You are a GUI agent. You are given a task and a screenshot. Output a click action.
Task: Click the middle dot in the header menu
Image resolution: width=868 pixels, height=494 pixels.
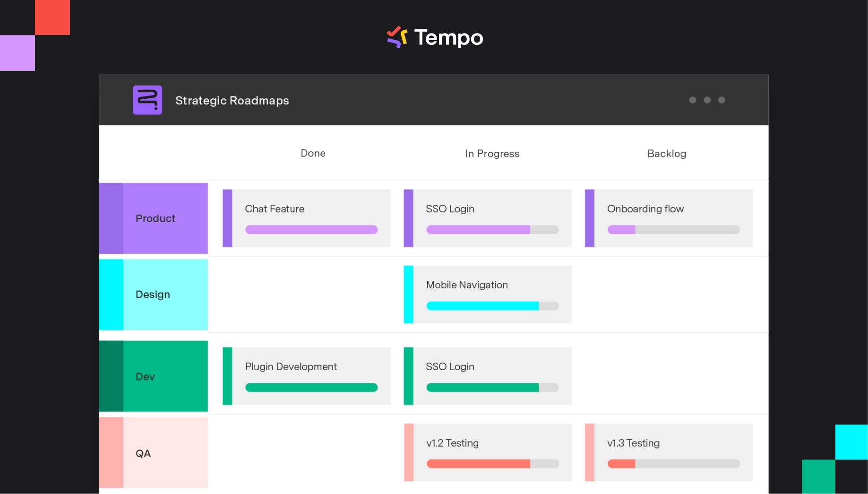(x=707, y=100)
